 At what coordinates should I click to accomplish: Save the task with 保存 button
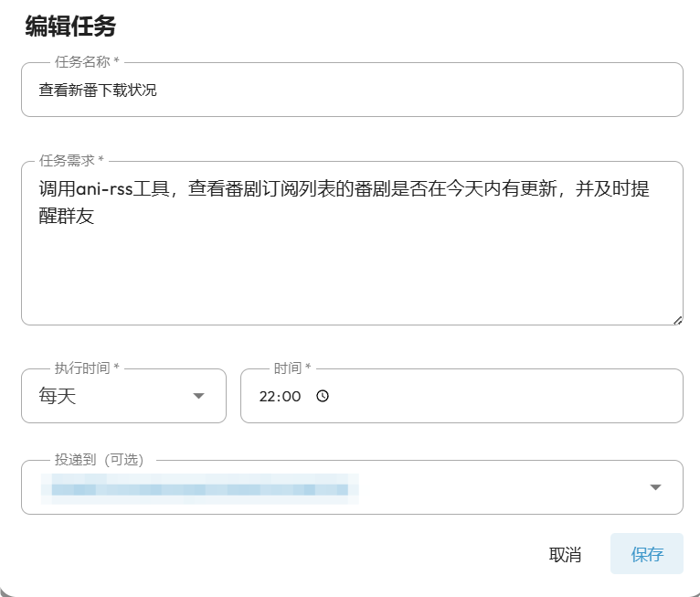click(x=647, y=554)
